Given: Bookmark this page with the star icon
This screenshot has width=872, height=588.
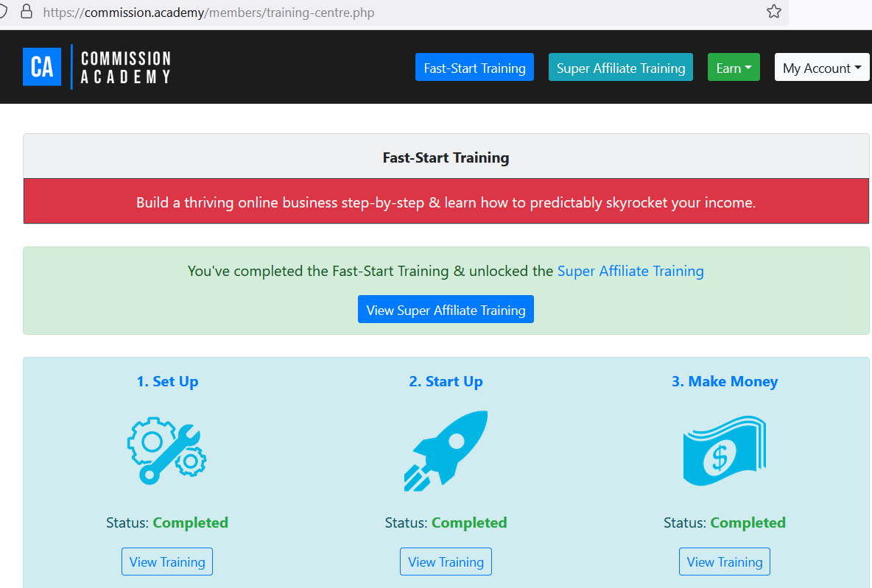Looking at the screenshot, I should 773,12.
